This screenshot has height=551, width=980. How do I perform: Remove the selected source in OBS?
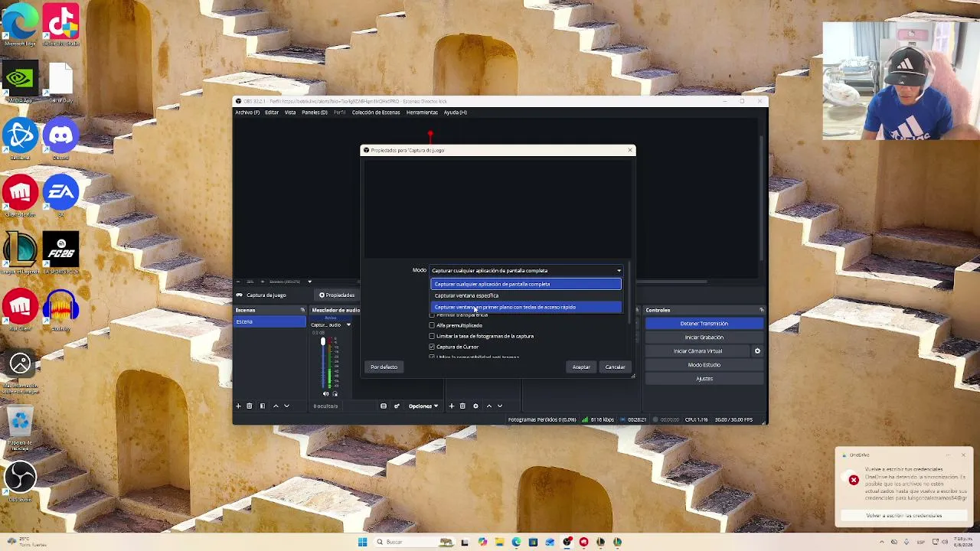coord(462,406)
